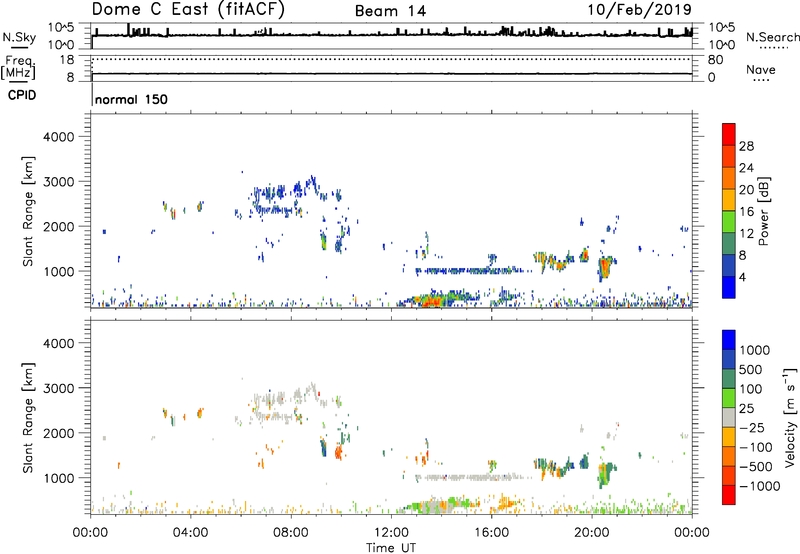Click the "16" label on the power color bar
The height and width of the screenshot is (554, 800).
click(x=746, y=212)
